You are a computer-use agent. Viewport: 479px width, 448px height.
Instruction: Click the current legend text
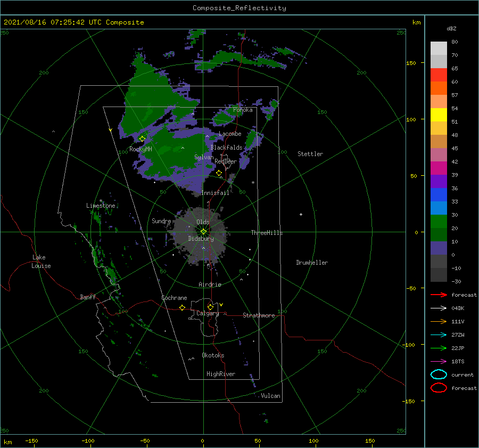pos(463,375)
